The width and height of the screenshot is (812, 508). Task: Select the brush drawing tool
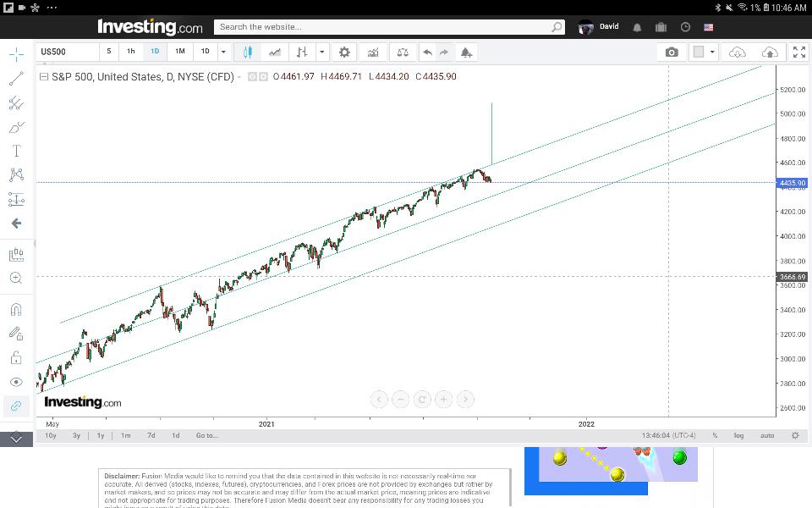coord(16,127)
